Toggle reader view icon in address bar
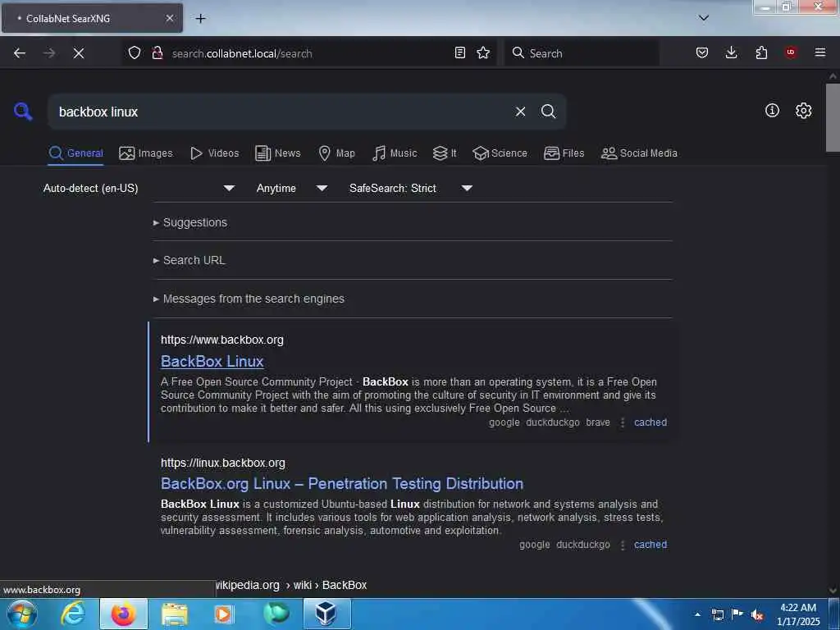Image resolution: width=840 pixels, height=630 pixels. 459,52
